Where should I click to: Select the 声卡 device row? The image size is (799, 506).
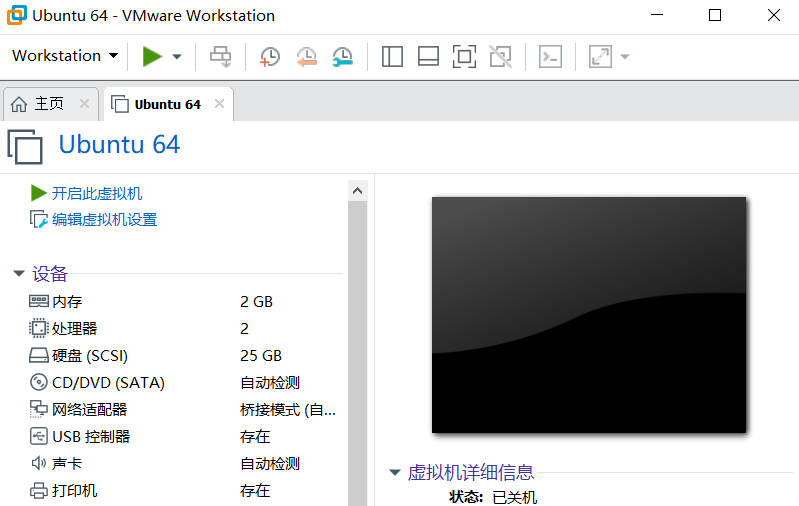coord(183,464)
